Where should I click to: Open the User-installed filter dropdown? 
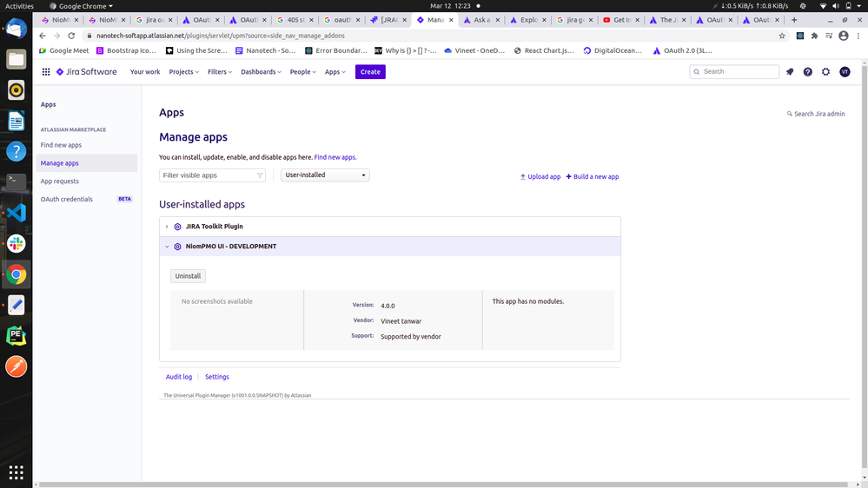pos(325,175)
